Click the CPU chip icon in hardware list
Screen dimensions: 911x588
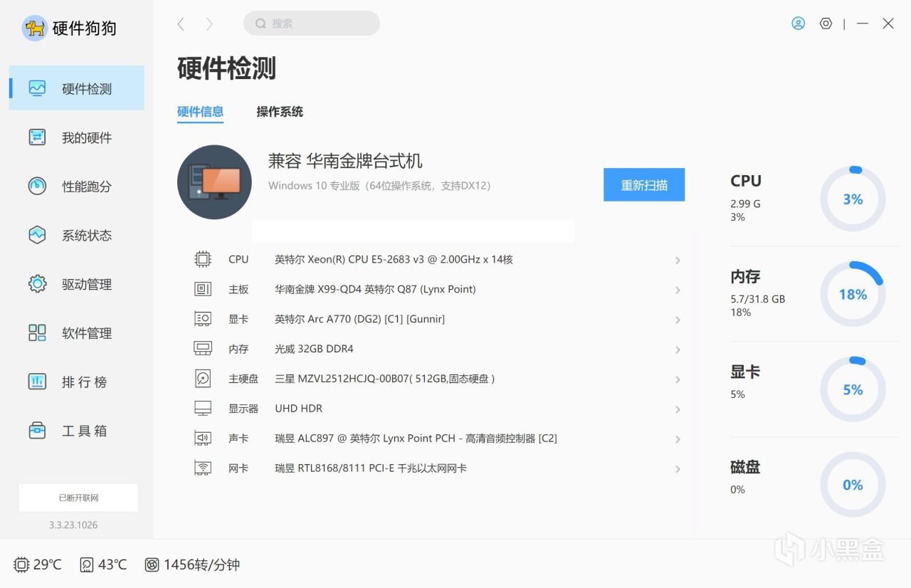[203, 259]
